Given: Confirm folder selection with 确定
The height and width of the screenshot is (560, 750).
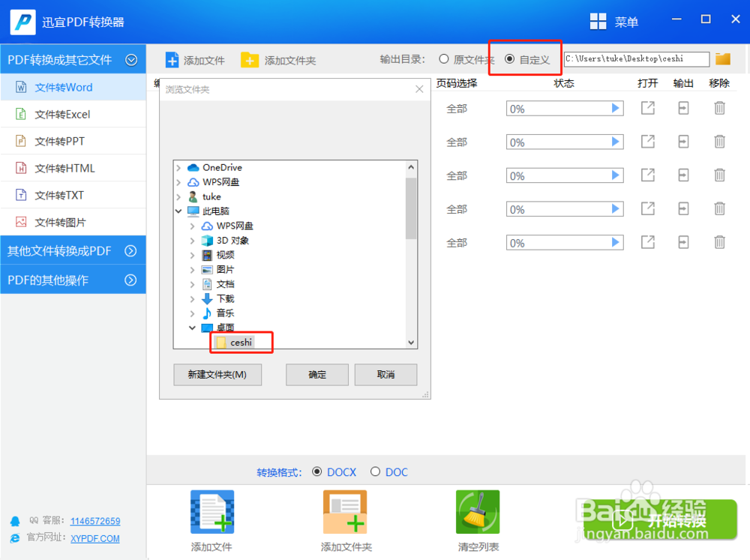Looking at the screenshot, I should click(317, 374).
